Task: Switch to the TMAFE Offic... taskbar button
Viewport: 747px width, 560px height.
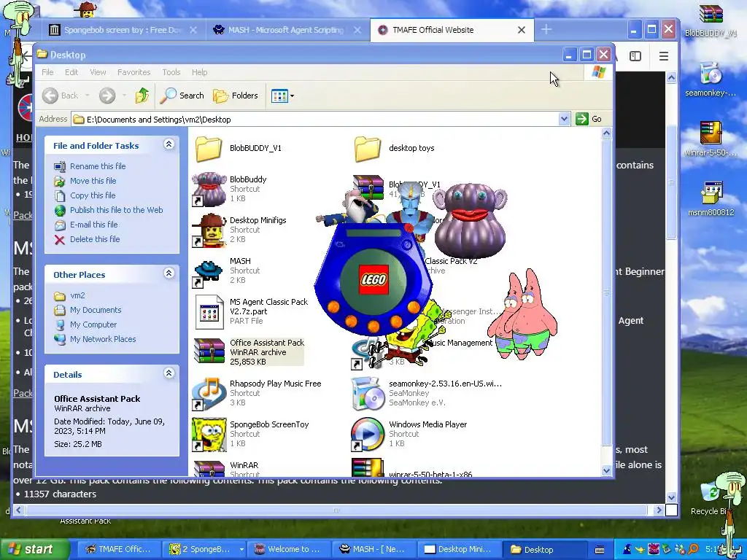Action: 118,549
